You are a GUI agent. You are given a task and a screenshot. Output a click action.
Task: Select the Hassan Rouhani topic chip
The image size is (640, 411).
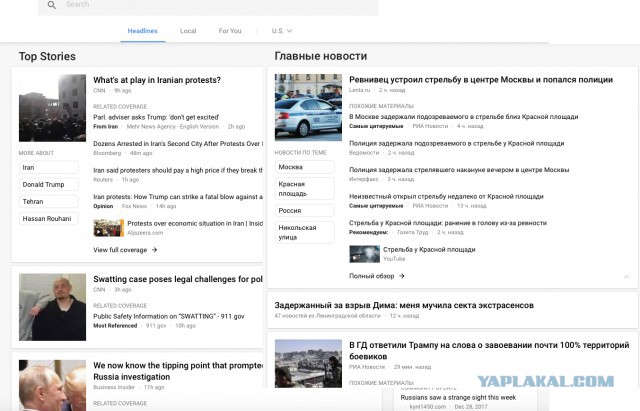(x=49, y=219)
